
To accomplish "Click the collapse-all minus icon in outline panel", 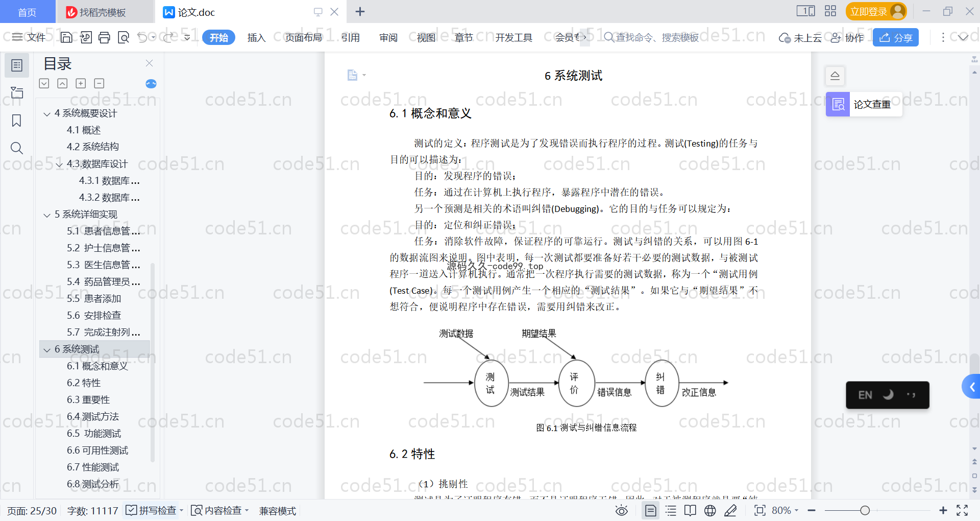I will click(100, 83).
